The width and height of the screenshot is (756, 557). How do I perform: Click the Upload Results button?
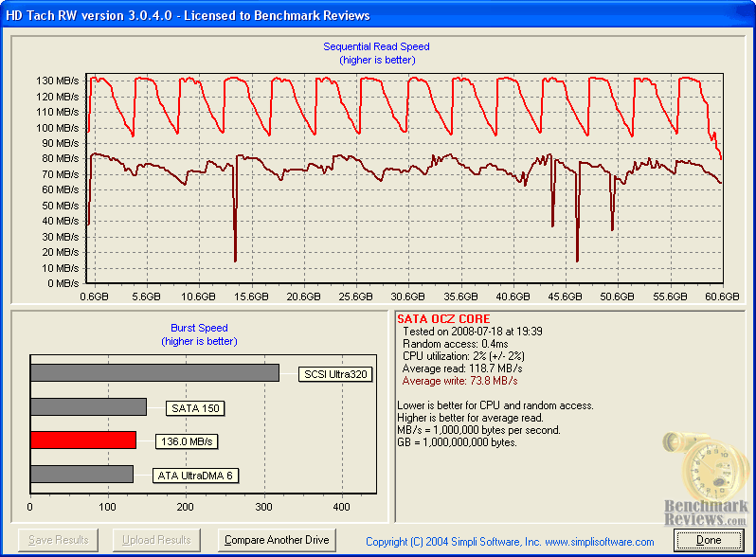pos(158,540)
